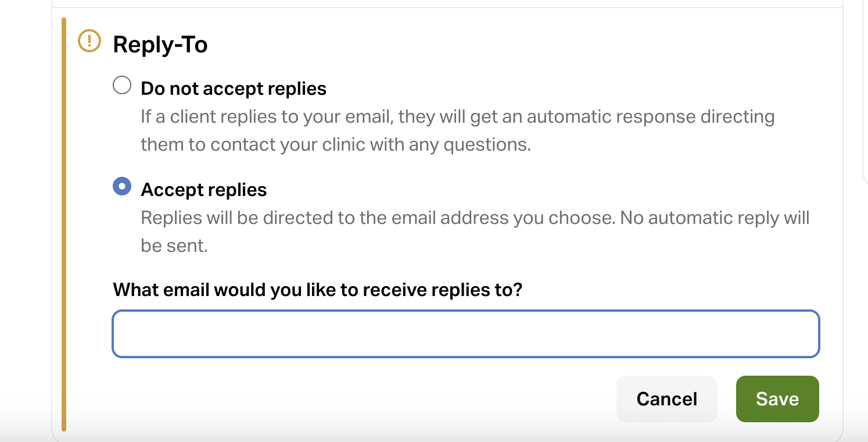Click the 'Replies will be directed' description line
This screenshot has width=868, height=442.
(x=475, y=218)
